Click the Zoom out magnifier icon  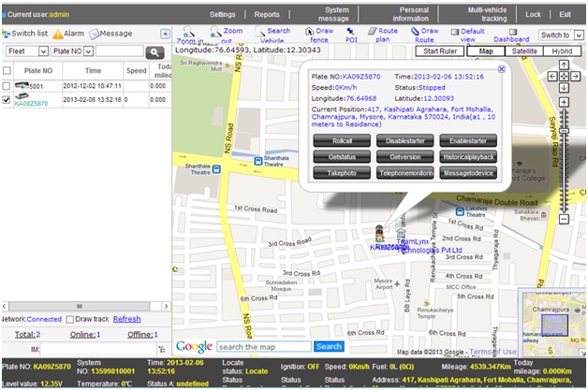coord(215,32)
